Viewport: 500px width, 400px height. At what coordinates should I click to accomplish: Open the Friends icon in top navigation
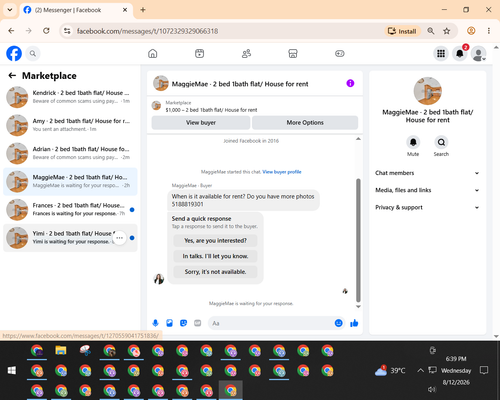coord(246,53)
